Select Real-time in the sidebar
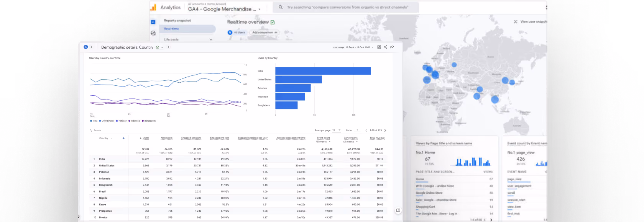Image resolution: width=644 pixels, height=222 pixels. [x=188, y=29]
